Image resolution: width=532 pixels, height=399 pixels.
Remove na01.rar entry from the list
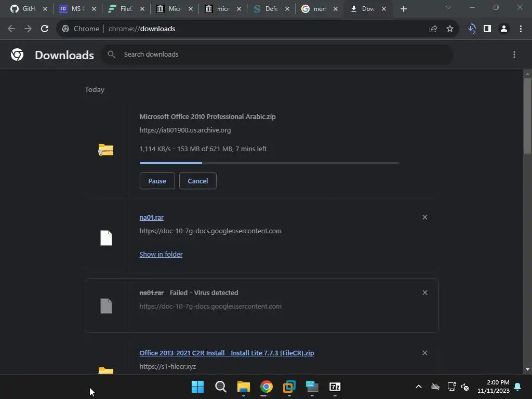tap(425, 217)
